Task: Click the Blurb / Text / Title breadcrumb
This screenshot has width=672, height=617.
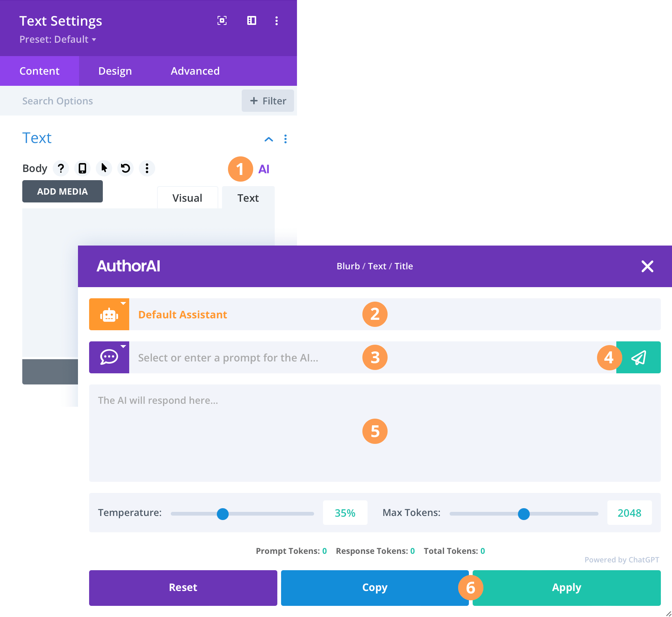Action: [375, 266]
